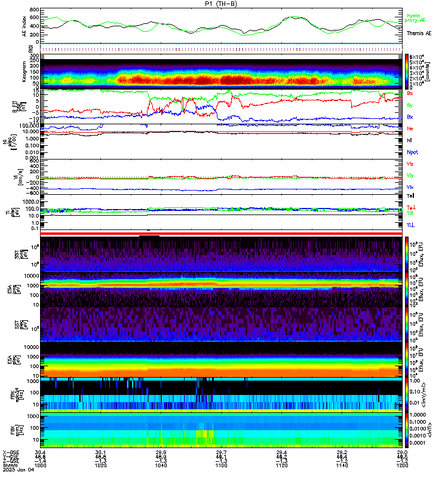Screen dimensions: 448x478
Task: Click the SST electron Eflux color bar
Action: coord(407,324)
